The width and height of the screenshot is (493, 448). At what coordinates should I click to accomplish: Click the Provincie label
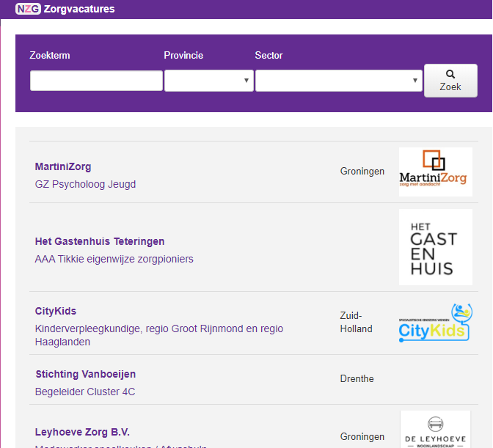click(183, 55)
